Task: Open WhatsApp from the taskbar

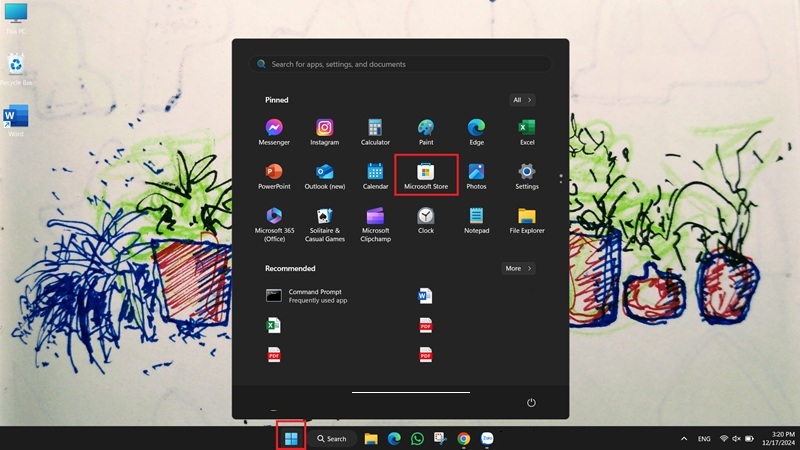Action: pos(417,438)
